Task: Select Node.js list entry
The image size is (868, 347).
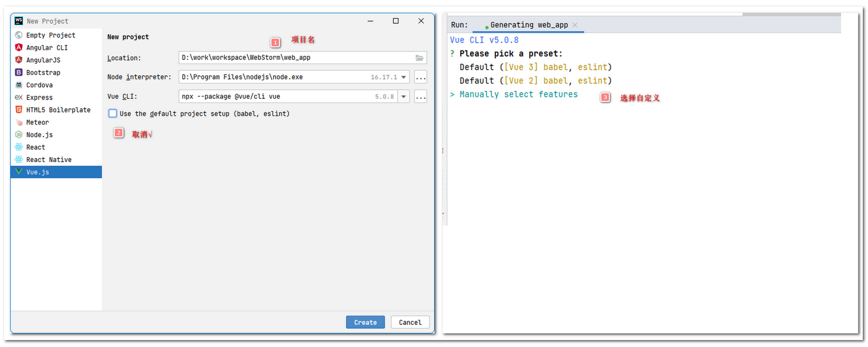Action: click(56, 135)
